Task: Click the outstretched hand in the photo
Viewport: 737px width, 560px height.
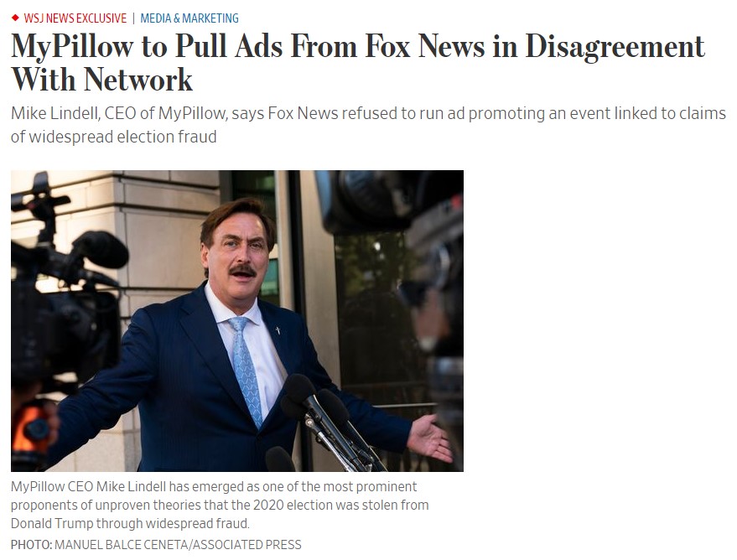Action: [x=428, y=438]
